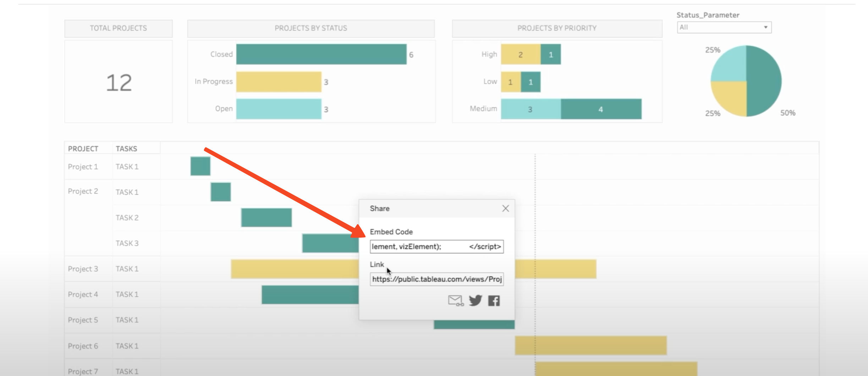Select the Project 2 row label
Screen dimensions: 868x376
(x=83, y=191)
